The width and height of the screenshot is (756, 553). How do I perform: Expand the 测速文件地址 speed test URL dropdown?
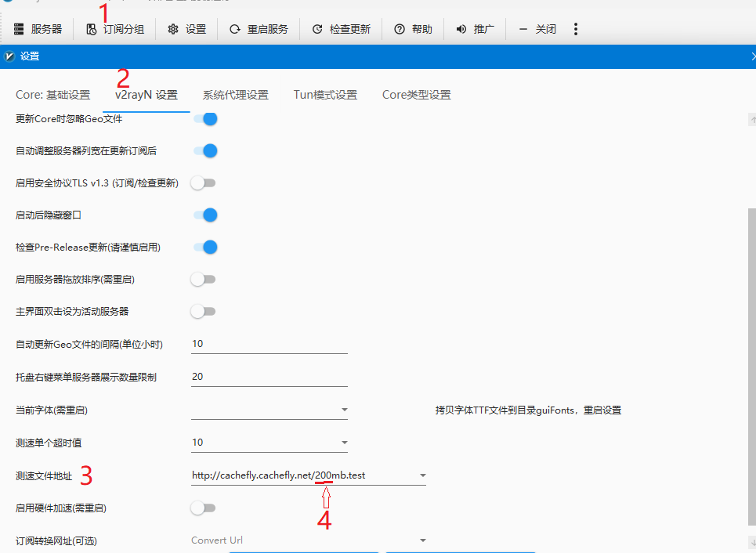click(x=422, y=475)
